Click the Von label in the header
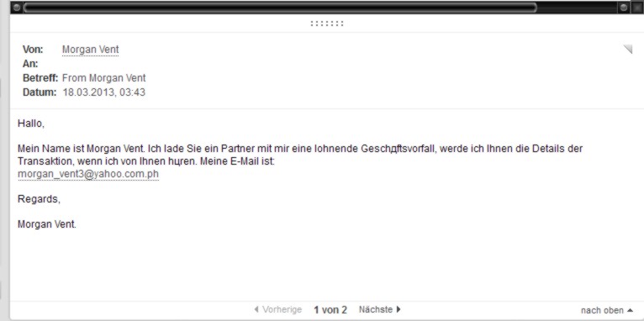The height and width of the screenshot is (321, 644). [33, 50]
